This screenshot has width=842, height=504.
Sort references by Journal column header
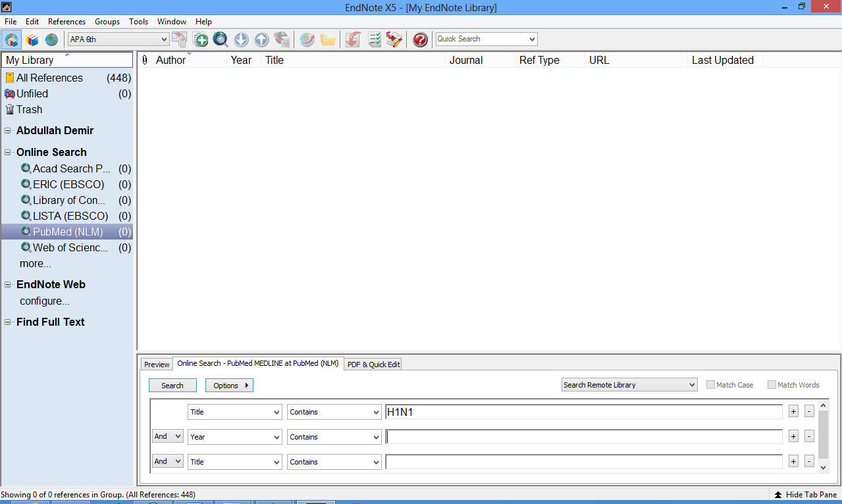(481, 60)
